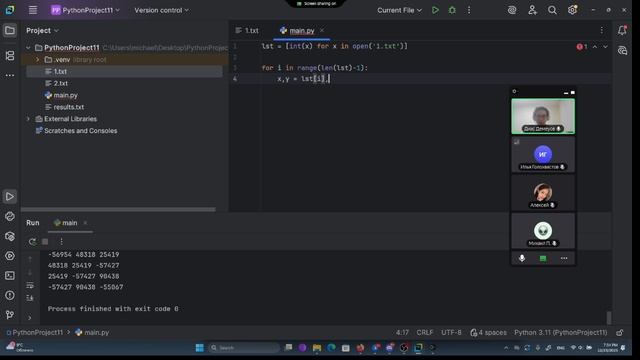Open more run actions menu
640x360 pixels.
[x=469, y=10]
